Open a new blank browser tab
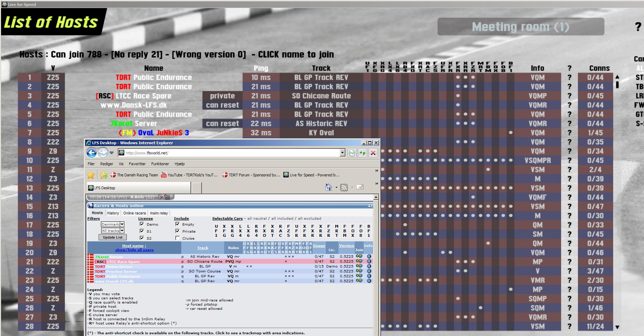This screenshot has width=644, height=336. [196, 188]
